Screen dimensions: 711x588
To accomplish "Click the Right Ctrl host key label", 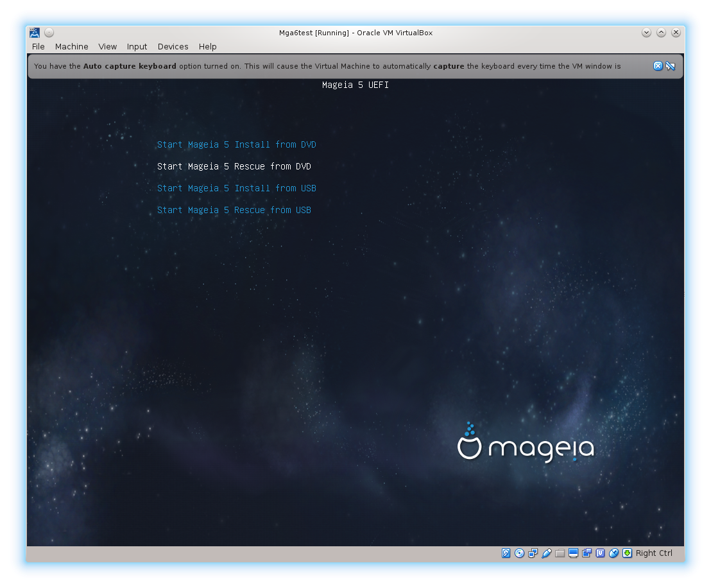I will point(654,553).
